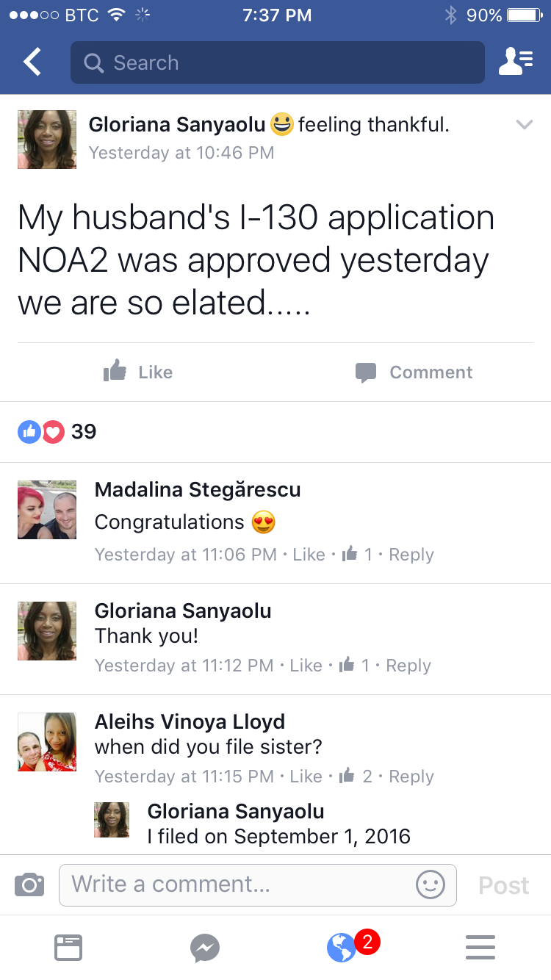This screenshot has width=551, height=980.
Task: Open Gloriana Sanyaolu's profile from post header
Action: pos(176,125)
